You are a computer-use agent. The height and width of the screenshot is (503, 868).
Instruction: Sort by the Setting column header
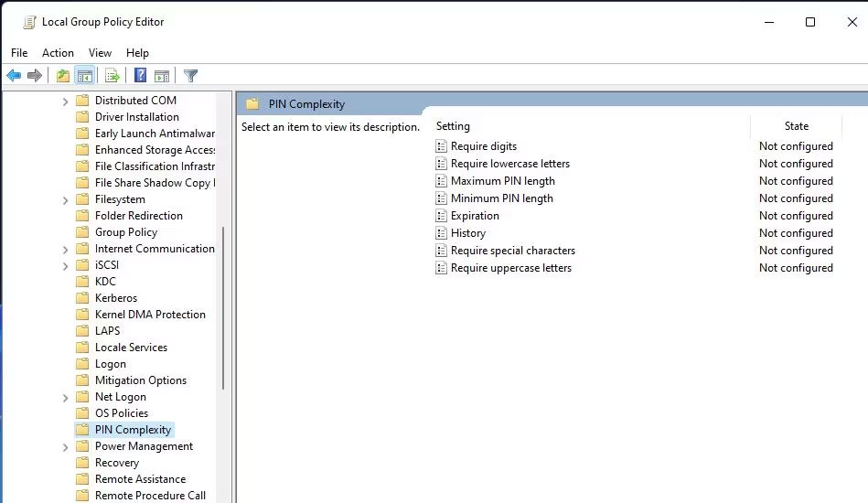(x=453, y=126)
